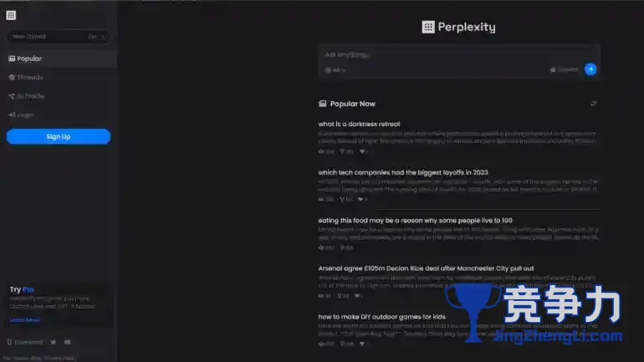Click views icon under 'eating this food' thread
The height and width of the screenshot is (362, 644).
(x=321, y=248)
